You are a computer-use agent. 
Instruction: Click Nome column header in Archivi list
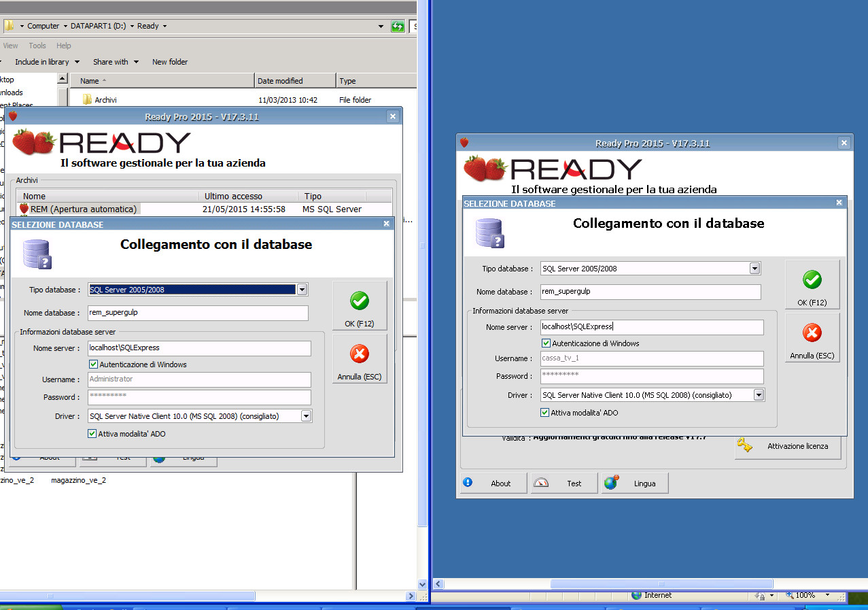[x=107, y=196]
